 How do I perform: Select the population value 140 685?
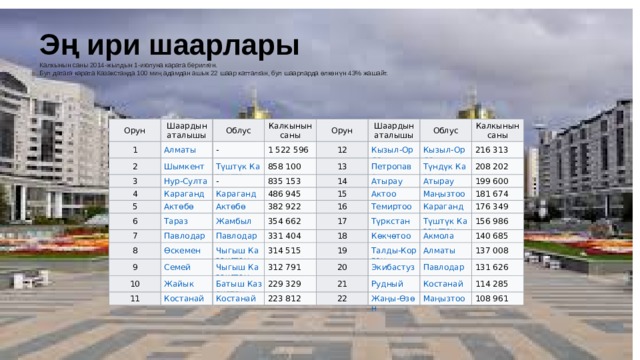point(492,236)
